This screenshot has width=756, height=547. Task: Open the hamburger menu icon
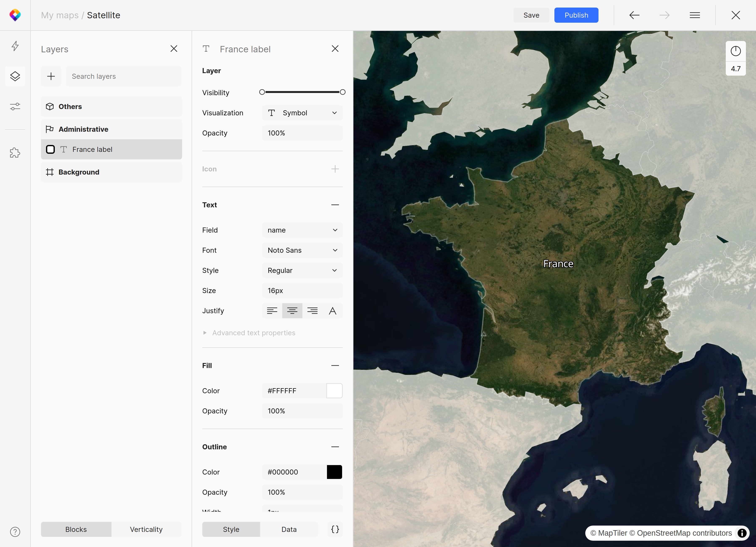tap(695, 15)
